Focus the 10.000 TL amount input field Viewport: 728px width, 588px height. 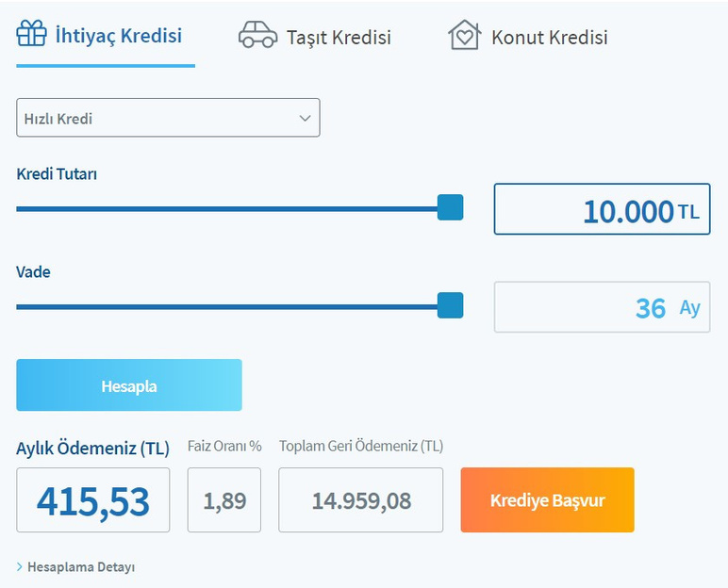[x=603, y=209]
